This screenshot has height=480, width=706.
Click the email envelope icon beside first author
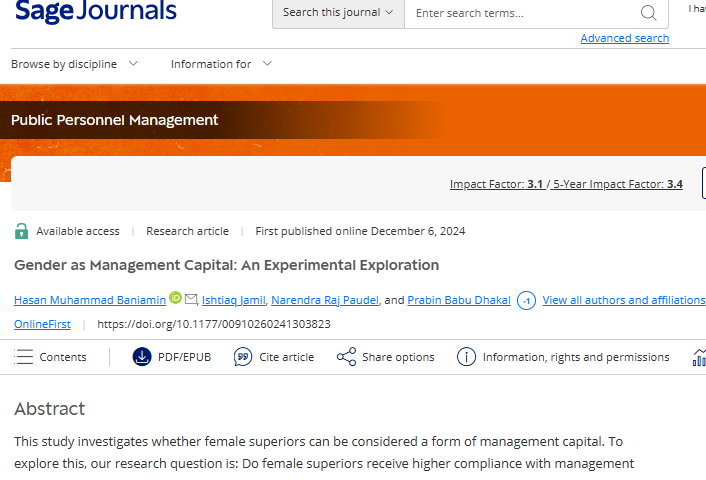pos(191,299)
